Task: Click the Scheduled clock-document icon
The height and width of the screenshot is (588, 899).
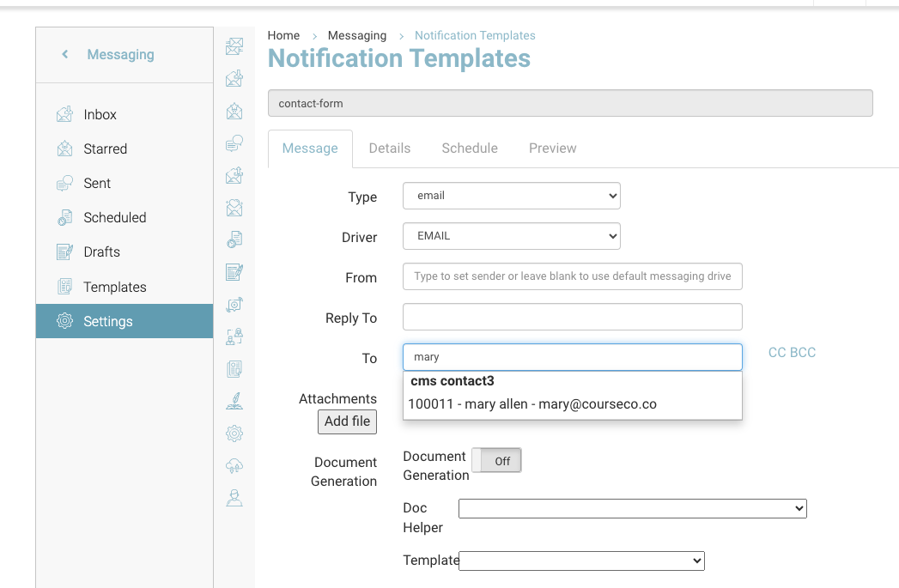Action: tap(64, 218)
